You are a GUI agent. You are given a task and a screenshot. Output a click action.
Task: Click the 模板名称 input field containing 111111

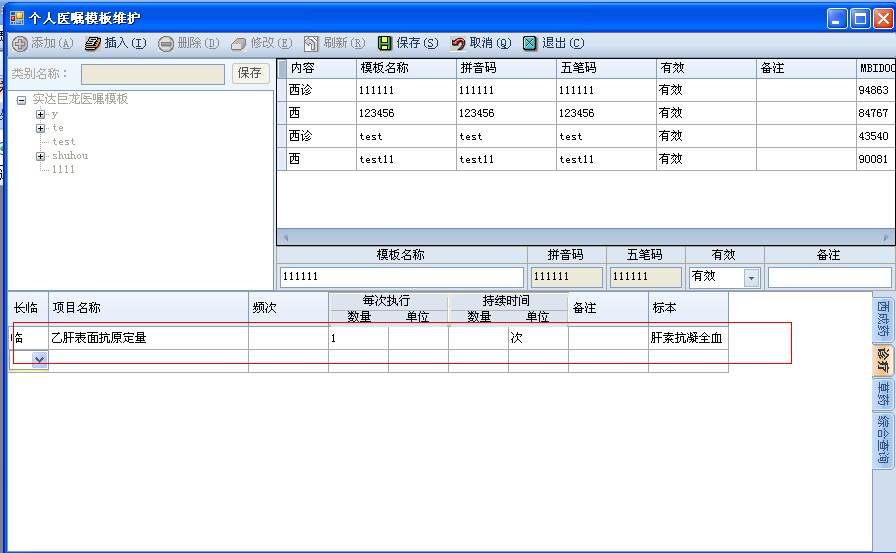pos(402,277)
